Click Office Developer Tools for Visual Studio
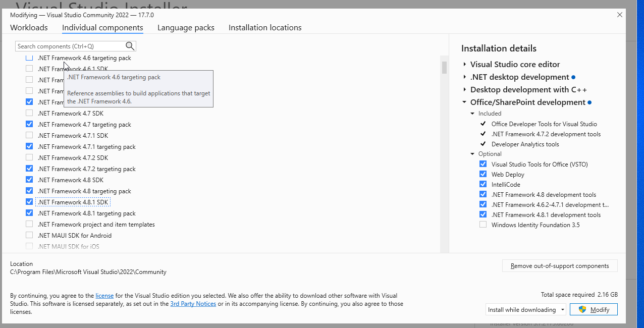 coord(544,124)
